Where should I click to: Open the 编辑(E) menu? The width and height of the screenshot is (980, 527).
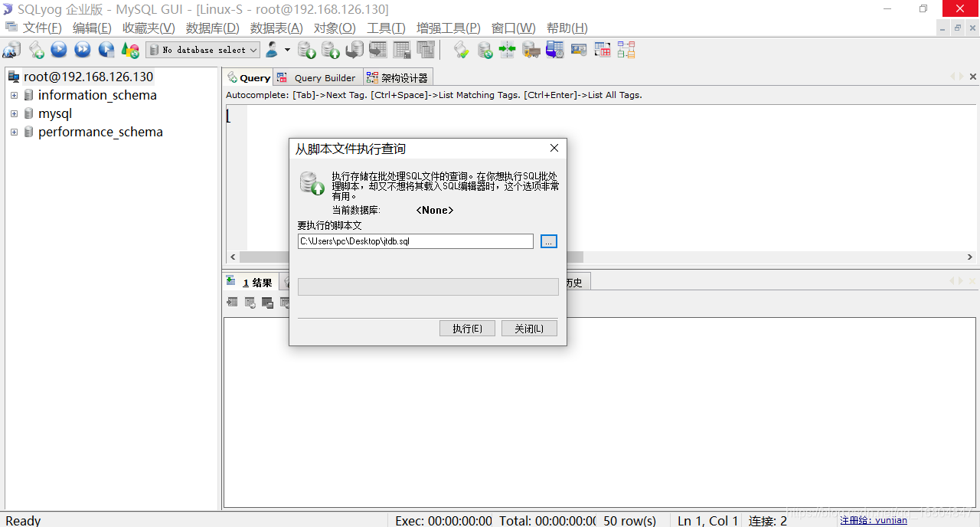pyautogui.click(x=92, y=28)
